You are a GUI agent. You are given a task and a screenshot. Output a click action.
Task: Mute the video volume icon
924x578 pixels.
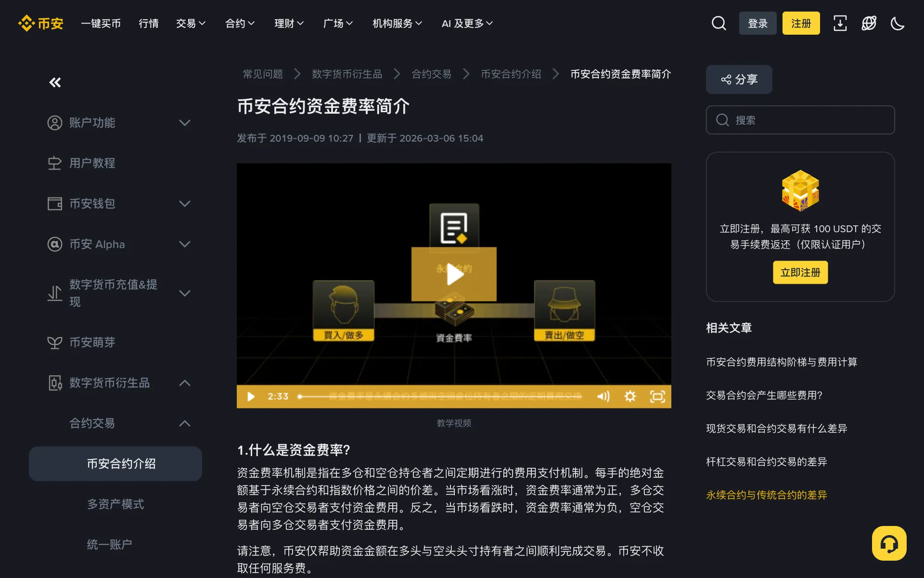click(x=603, y=396)
